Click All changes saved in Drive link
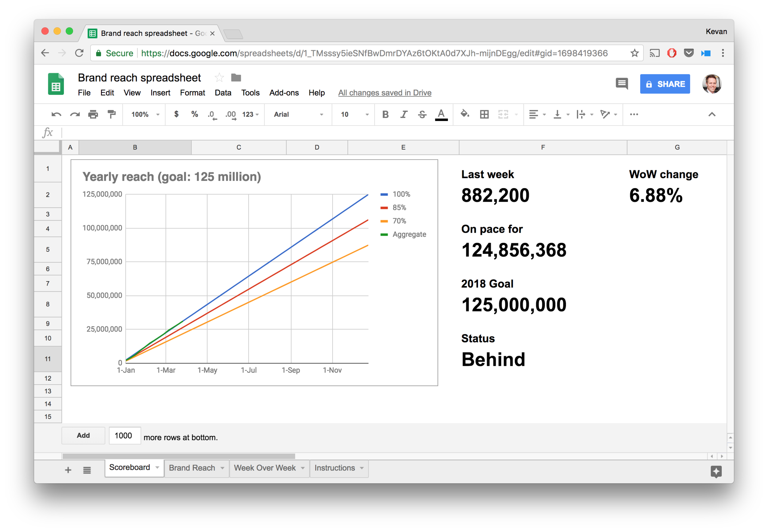This screenshot has width=768, height=532. tap(385, 93)
